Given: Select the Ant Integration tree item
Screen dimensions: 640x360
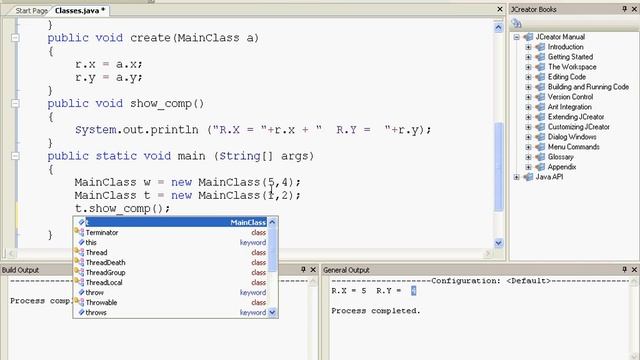Looking at the screenshot, I should [569, 107].
